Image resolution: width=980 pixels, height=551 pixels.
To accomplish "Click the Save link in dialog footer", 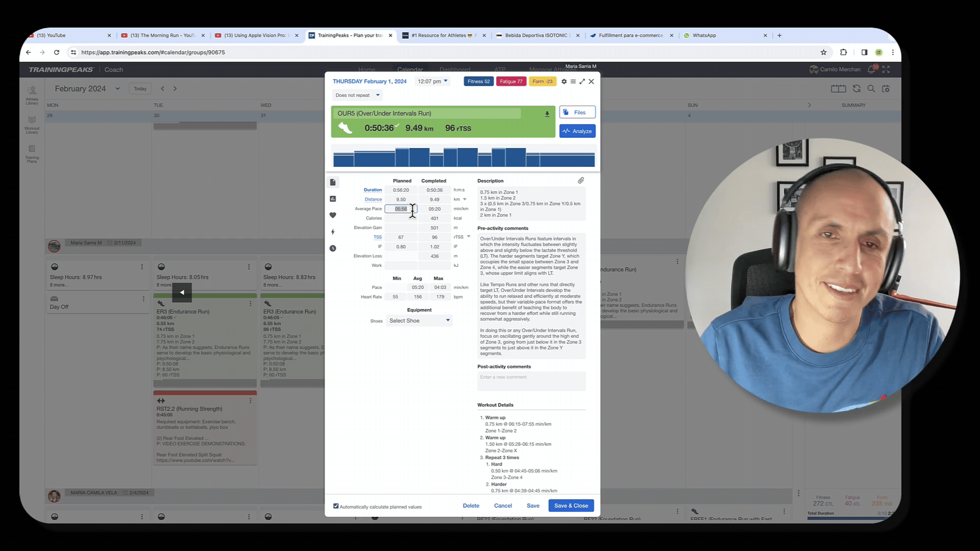I will click(533, 506).
